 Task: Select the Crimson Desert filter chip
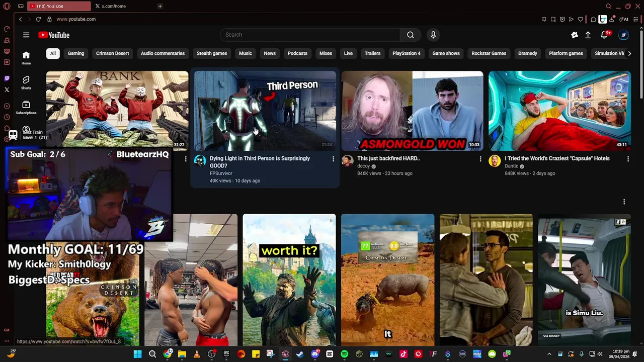pos(113,53)
